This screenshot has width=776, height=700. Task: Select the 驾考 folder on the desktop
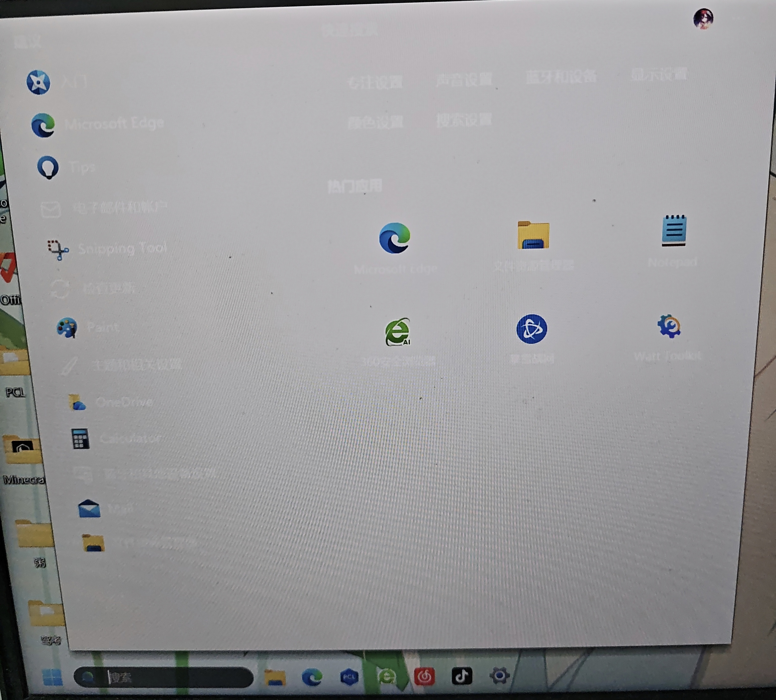coord(47,622)
